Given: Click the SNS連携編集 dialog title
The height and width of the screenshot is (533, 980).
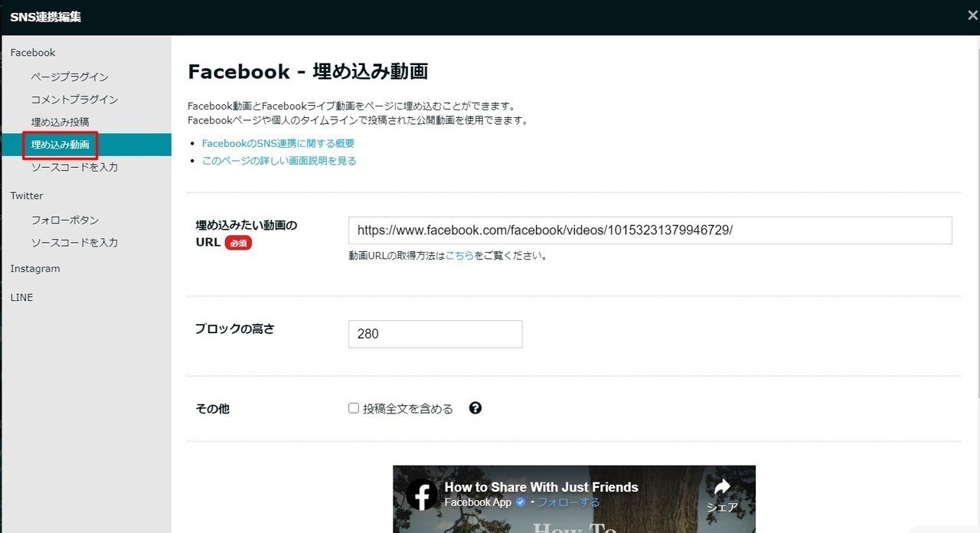Looking at the screenshot, I should pyautogui.click(x=45, y=17).
